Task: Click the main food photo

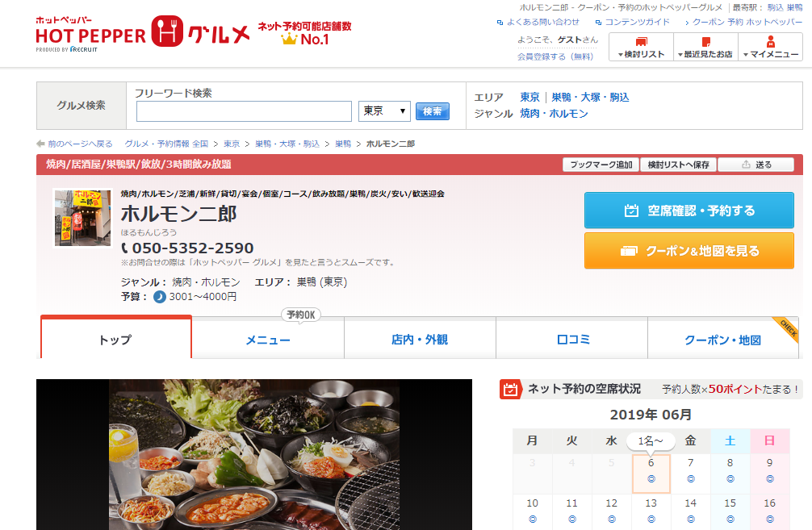Action: click(254, 454)
